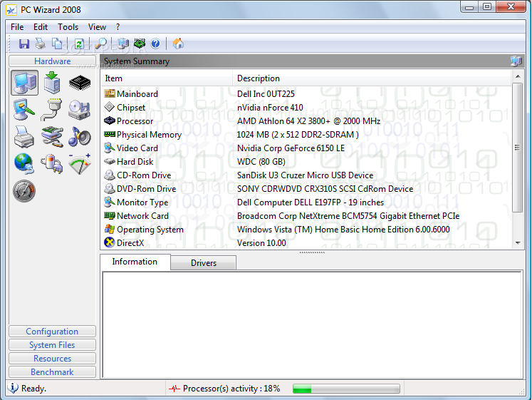Open the Edit menu
This screenshot has width=532, height=400.
coord(41,27)
